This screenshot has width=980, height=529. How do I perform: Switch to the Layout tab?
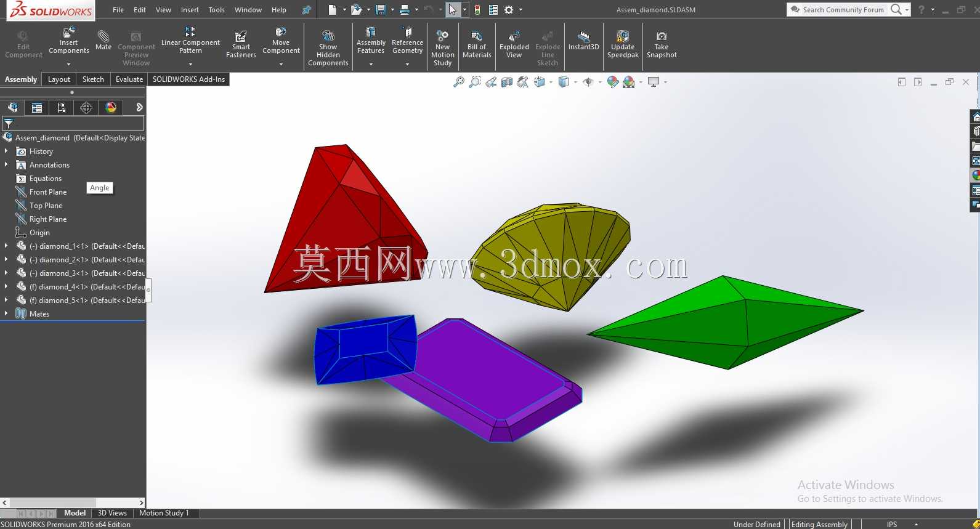coord(59,79)
